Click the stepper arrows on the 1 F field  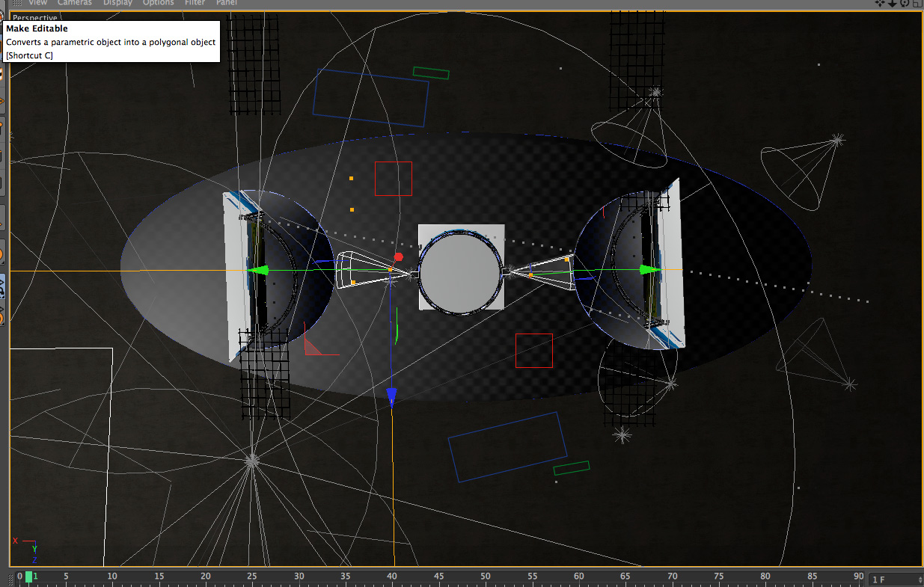point(919,580)
